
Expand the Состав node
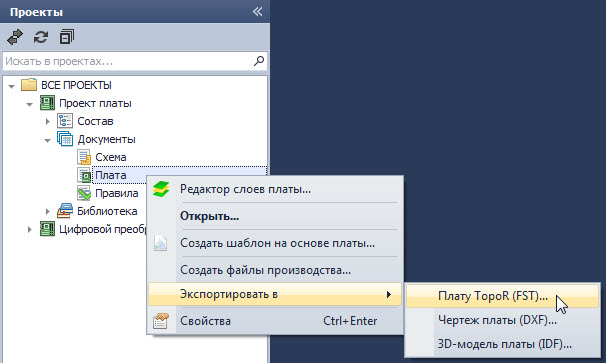pos(48,121)
